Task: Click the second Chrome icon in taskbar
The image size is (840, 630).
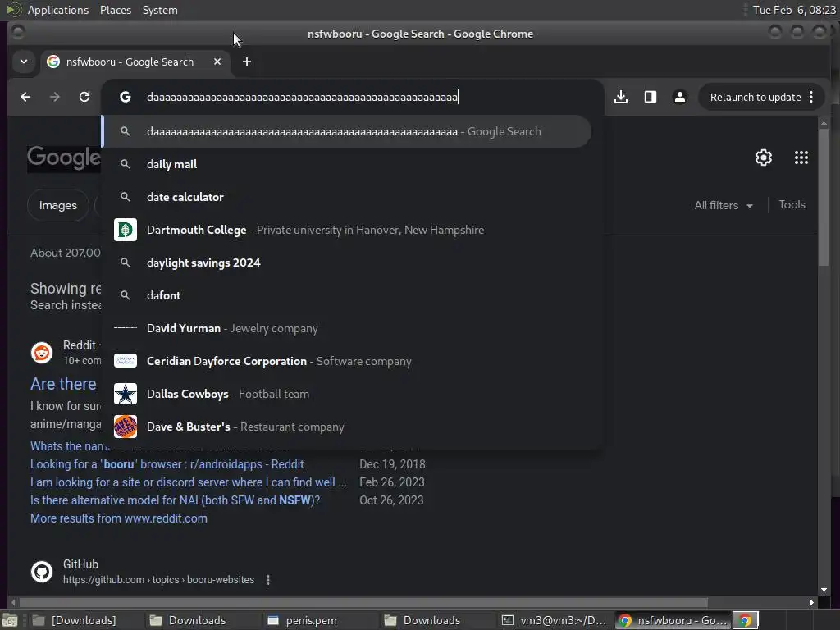Action: [745, 620]
